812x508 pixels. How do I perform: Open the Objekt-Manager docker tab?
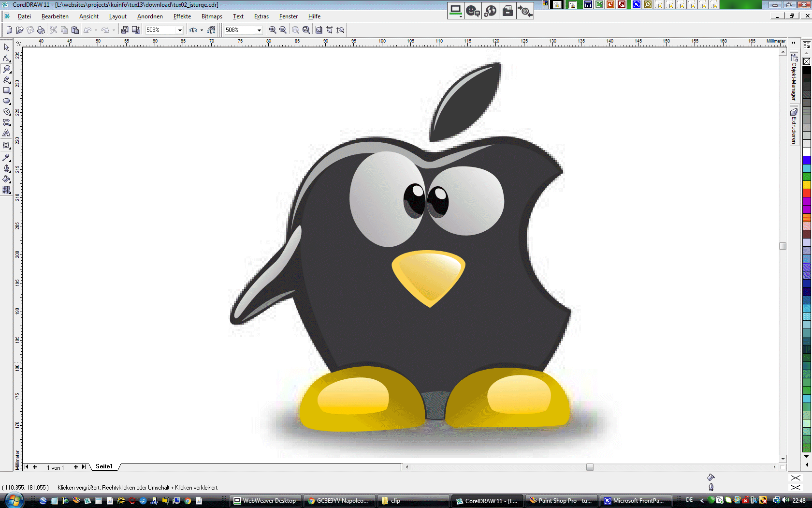point(794,77)
